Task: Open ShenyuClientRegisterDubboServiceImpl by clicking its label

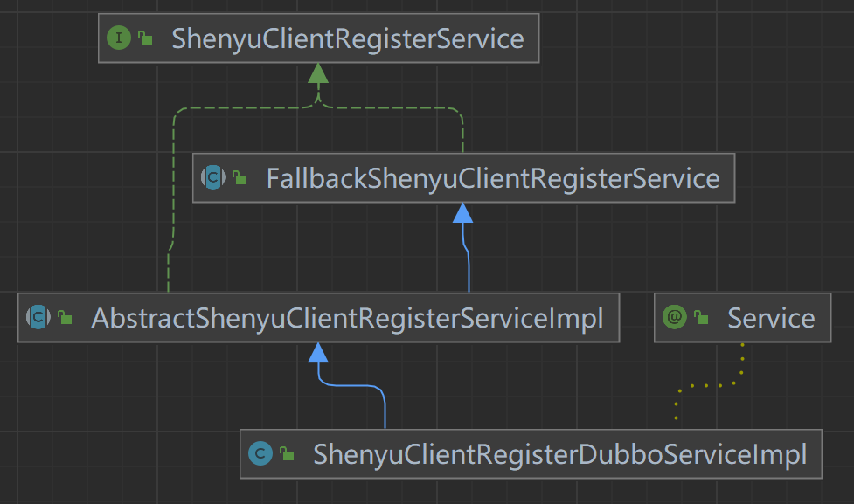Action: click(559, 454)
